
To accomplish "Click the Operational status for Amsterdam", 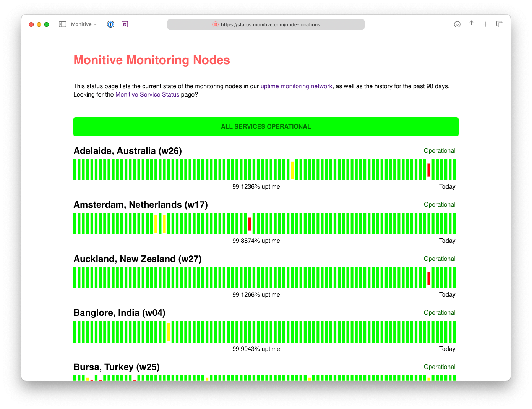I will point(440,204).
